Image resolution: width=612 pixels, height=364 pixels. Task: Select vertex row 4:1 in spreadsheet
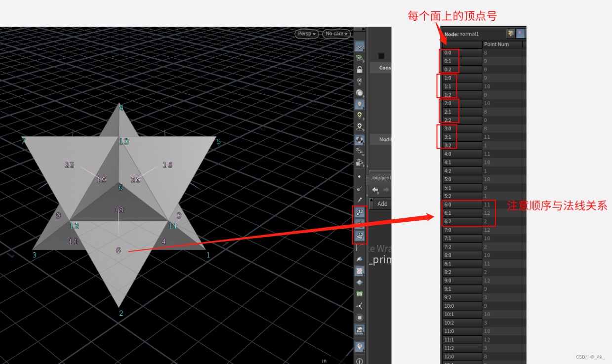point(462,162)
